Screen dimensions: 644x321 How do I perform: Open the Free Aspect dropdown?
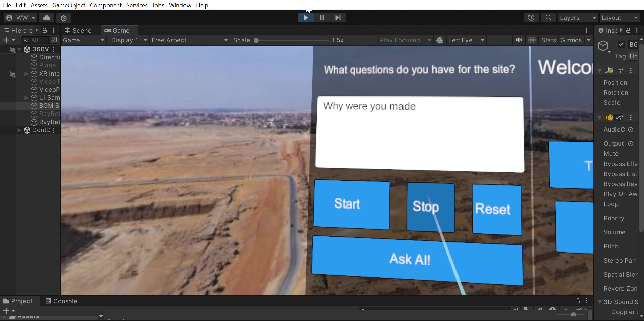[190, 40]
